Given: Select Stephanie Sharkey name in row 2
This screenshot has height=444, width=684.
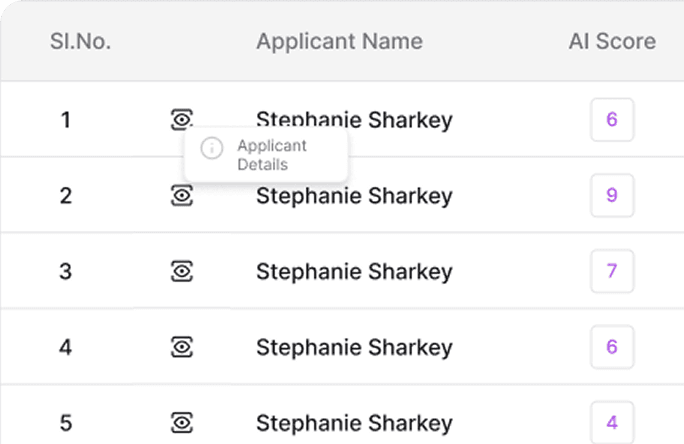Looking at the screenshot, I should [x=354, y=196].
